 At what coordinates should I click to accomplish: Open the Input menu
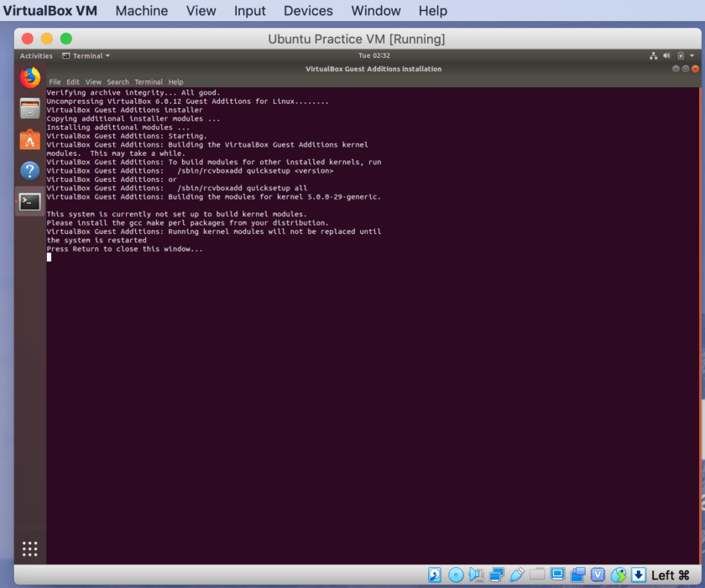[x=249, y=11]
